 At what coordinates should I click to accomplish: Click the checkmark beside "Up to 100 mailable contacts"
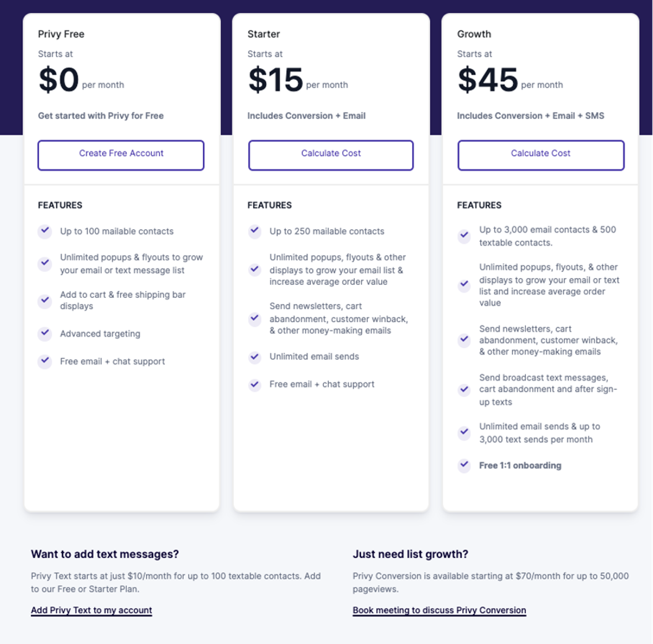(45, 231)
